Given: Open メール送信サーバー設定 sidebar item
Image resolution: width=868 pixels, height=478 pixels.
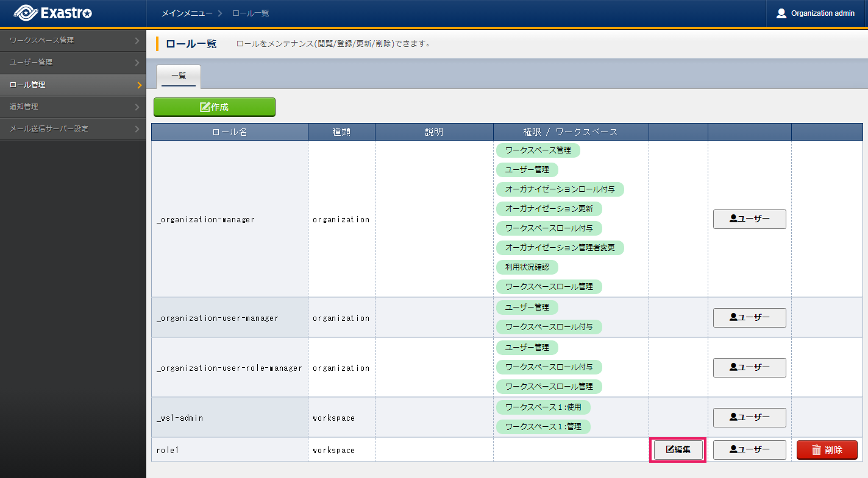Looking at the screenshot, I should coord(73,128).
